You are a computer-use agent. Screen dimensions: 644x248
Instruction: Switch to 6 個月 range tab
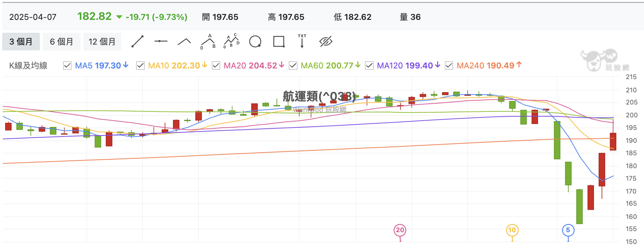(61, 42)
